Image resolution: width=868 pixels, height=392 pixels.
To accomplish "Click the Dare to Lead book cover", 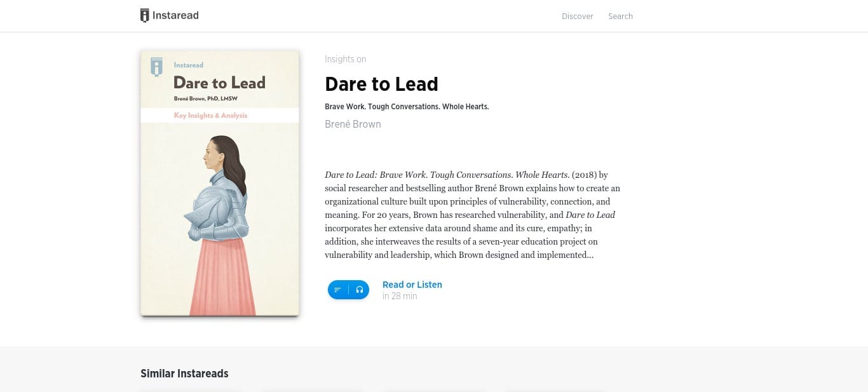I will [220, 183].
